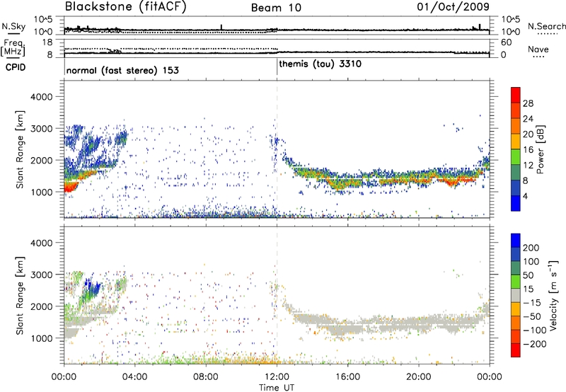Click the -100 label on Velocity colorbar
Image resolution: width=566 pixels, height=392 pixels.
coord(535,330)
